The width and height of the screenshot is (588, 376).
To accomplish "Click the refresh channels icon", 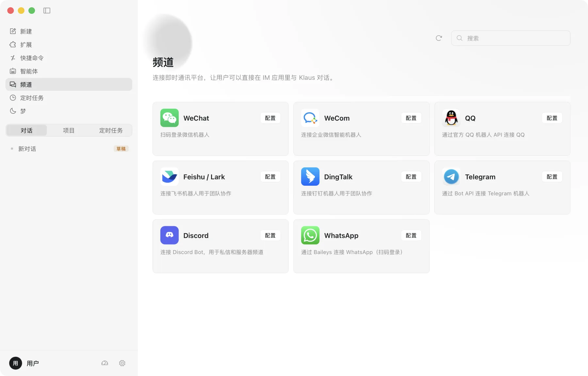I will pos(439,38).
